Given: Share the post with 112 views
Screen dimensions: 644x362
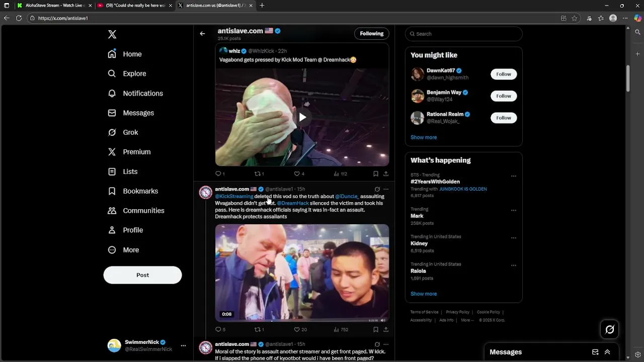Looking at the screenshot, I should pyautogui.click(x=386, y=174).
